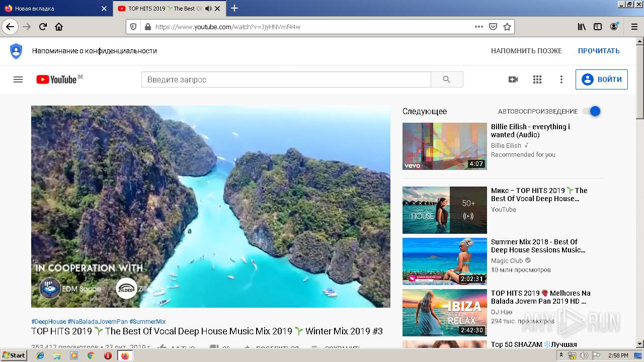
Task: Click ПРОЧИТАТЬ in privacy reminder
Action: pyautogui.click(x=599, y=51)
